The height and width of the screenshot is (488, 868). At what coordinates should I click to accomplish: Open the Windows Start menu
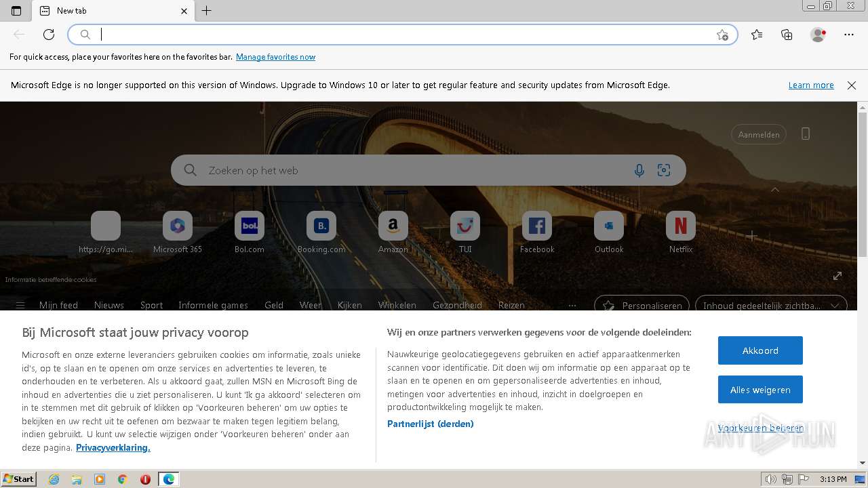18,479
